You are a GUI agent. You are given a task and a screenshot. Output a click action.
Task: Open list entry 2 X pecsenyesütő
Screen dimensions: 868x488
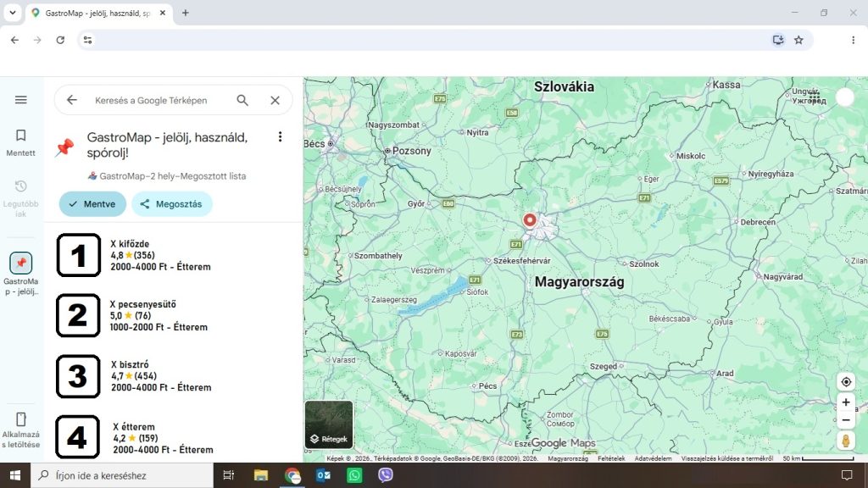click(x=175, y=315)
